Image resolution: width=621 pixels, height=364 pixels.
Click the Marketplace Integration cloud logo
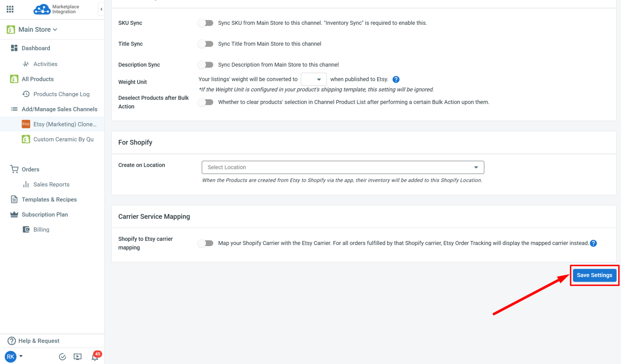(42, 9)
